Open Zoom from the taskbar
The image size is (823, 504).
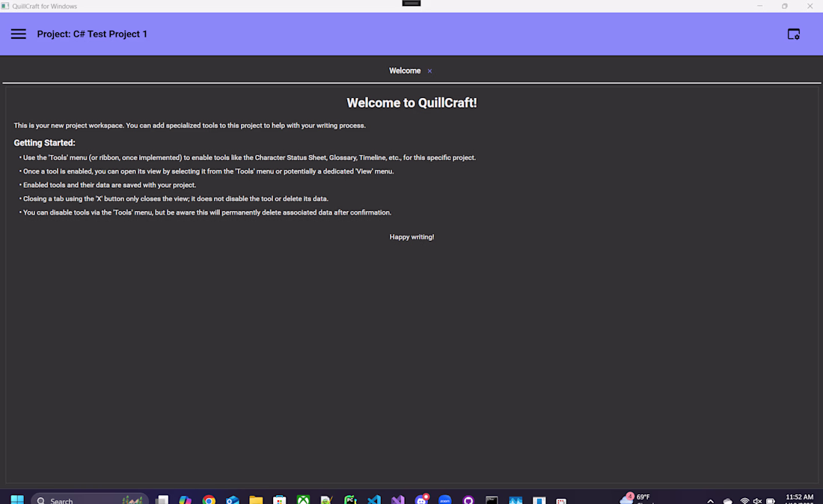pyautogui.click(x=444, y=500)
